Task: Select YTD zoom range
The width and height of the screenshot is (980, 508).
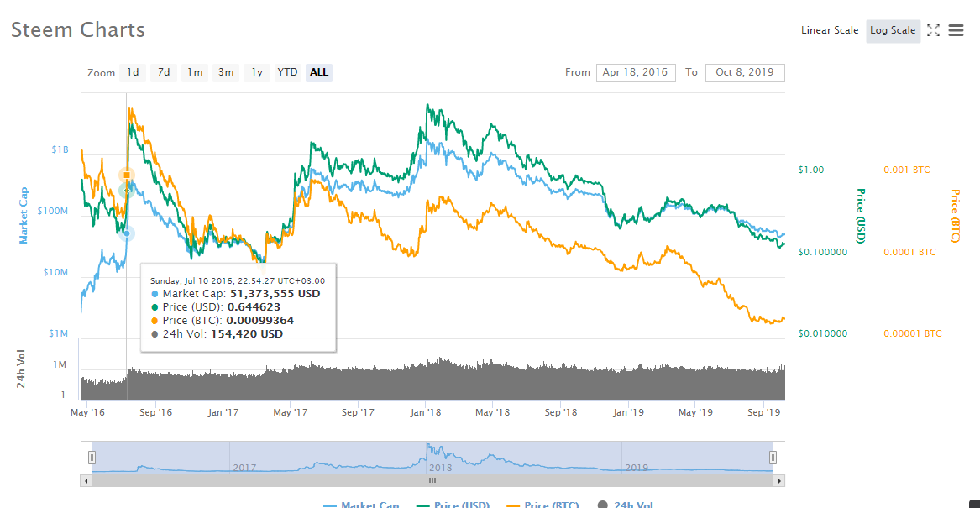Action: (x=287, y=72)
